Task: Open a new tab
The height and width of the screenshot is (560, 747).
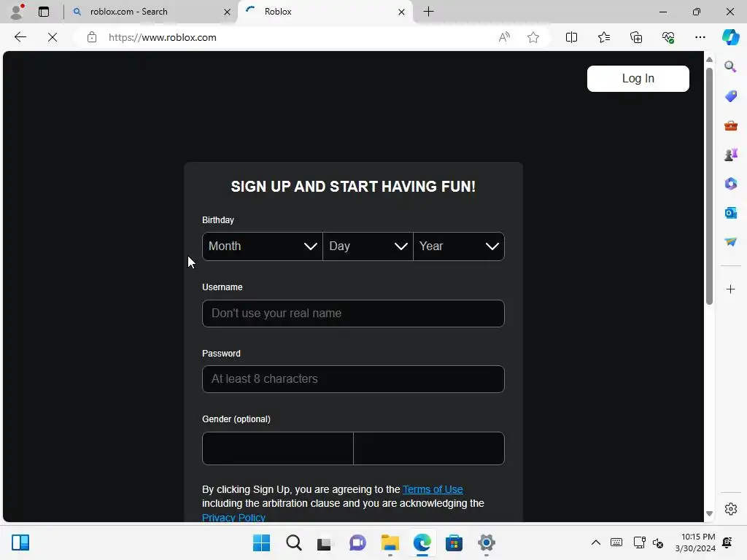Action: [x=428, y=12]
